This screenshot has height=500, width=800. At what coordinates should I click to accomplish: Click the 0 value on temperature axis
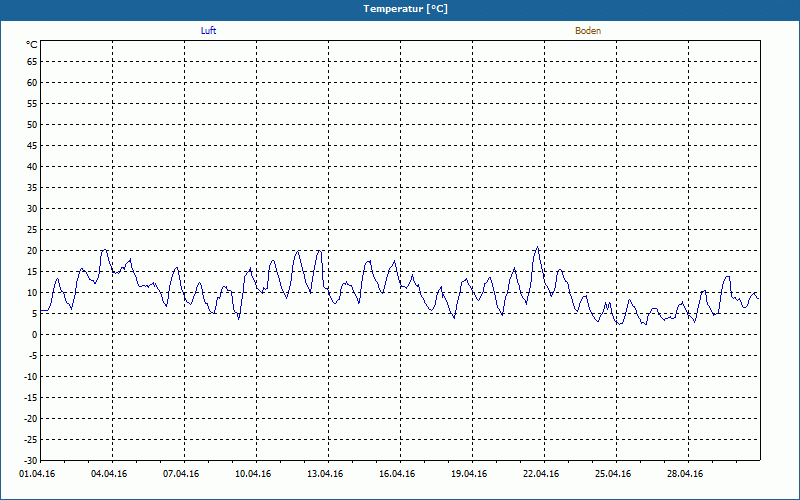35,335
